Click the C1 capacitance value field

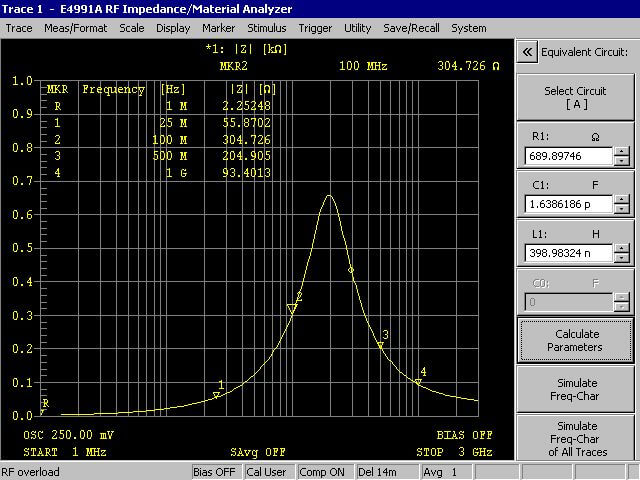[x=569, y=204]
